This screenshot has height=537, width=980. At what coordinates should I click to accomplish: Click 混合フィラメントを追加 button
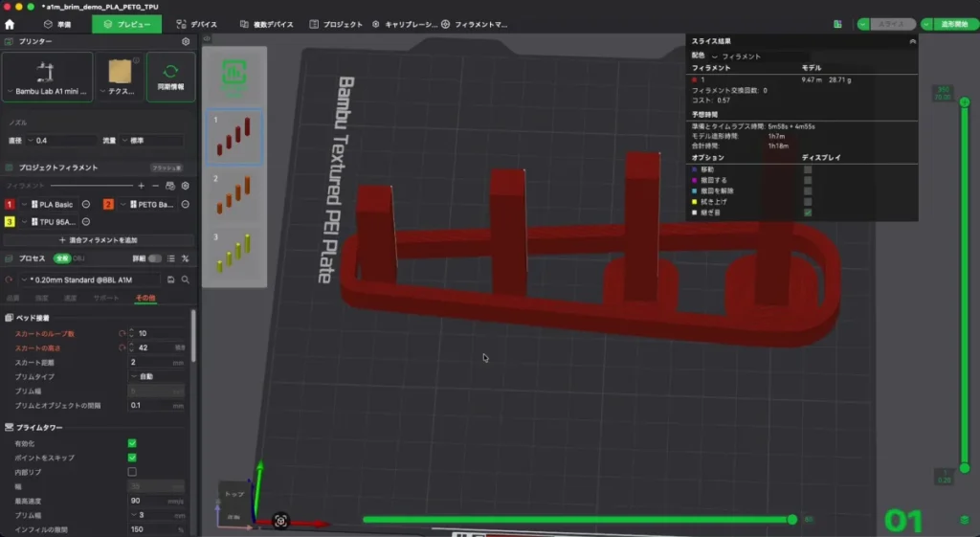pyautogui.click(x=99, y=240)
